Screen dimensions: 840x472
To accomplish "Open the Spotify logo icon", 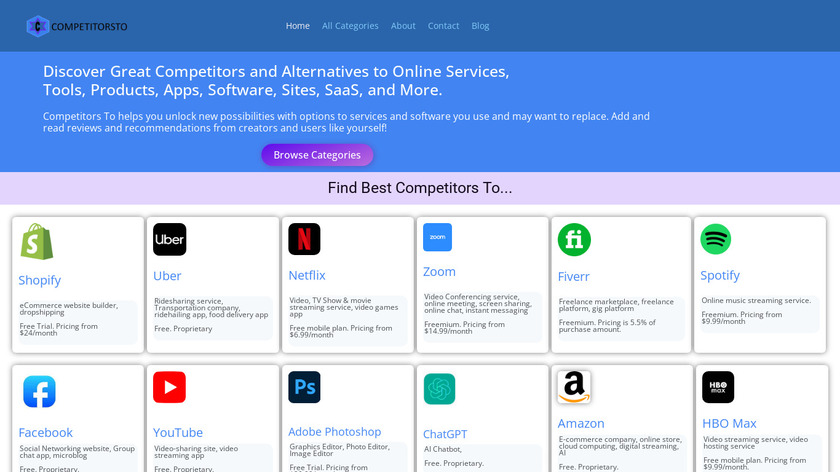I will click(x=716, y=239).
